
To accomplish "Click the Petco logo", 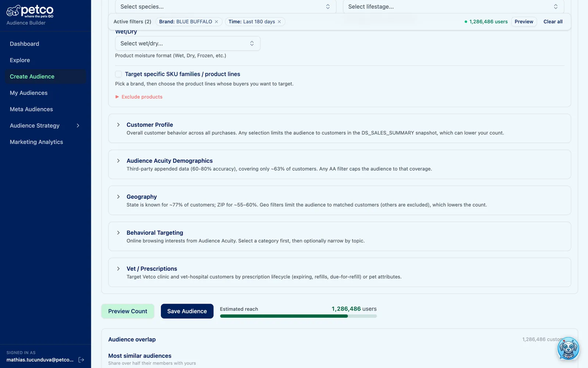I will point(30,11).
